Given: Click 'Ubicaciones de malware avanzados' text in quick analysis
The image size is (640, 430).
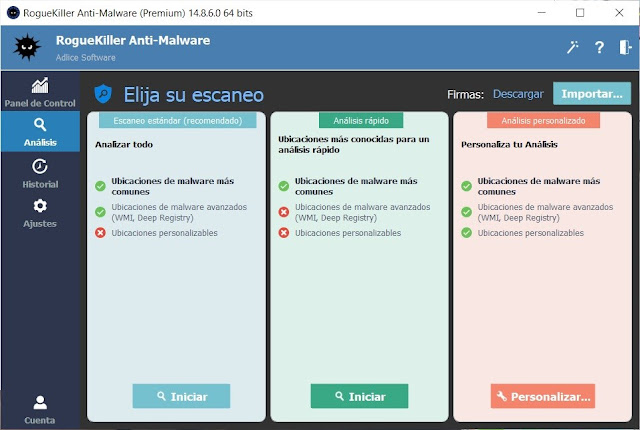Looking at the screenshot, I should 362,212.
